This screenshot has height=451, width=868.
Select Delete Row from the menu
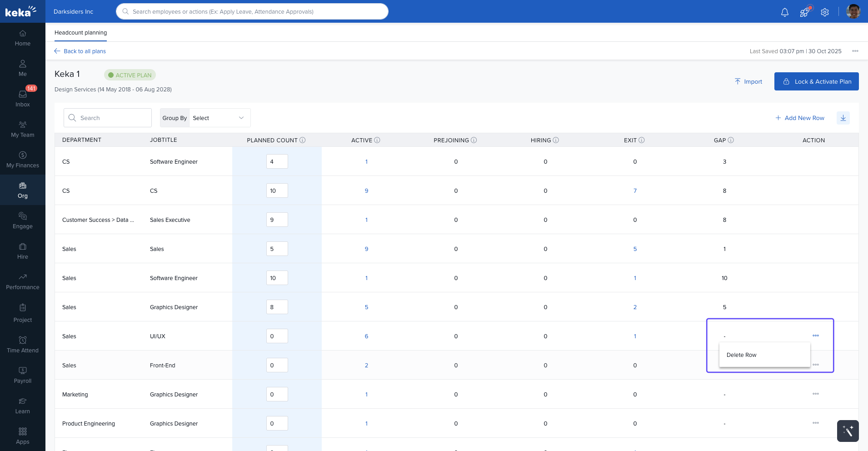(x=742, y=355)
